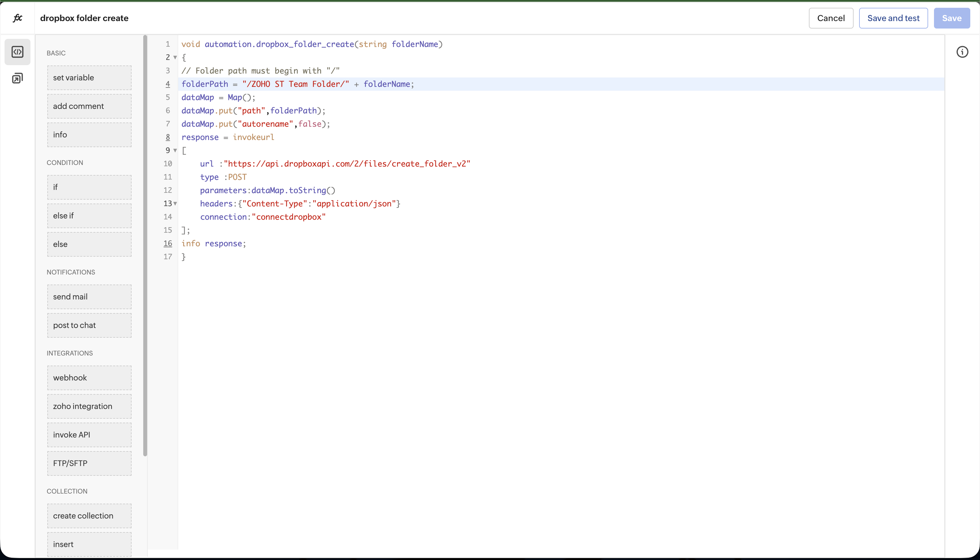Click the Save button

[951, 18]
